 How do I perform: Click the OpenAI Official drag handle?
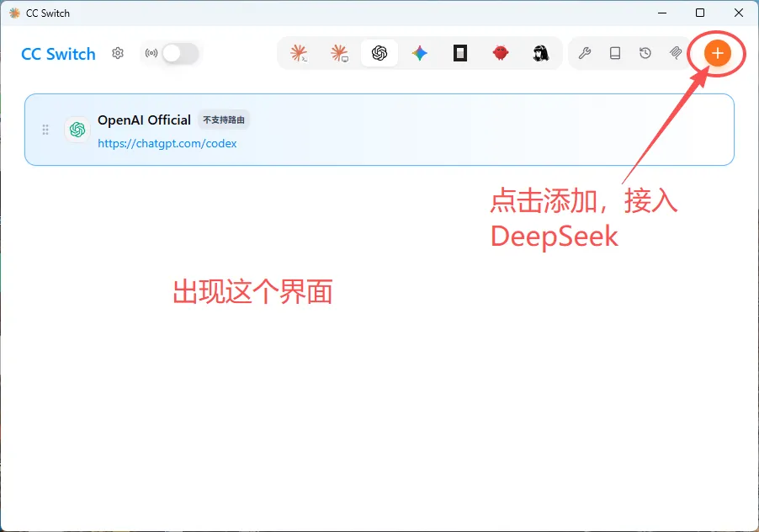tap(45, 130)
